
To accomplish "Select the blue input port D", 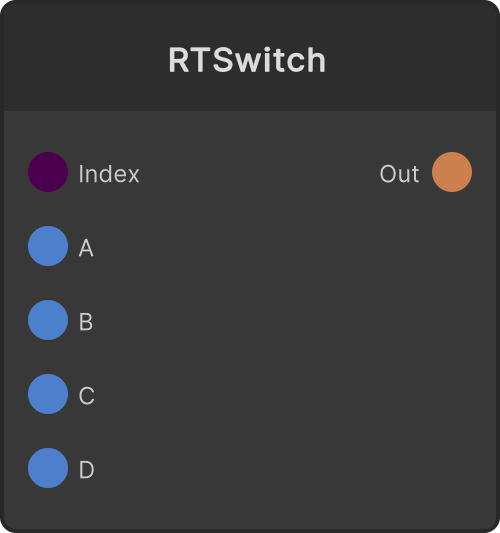I will pos(48,468).
